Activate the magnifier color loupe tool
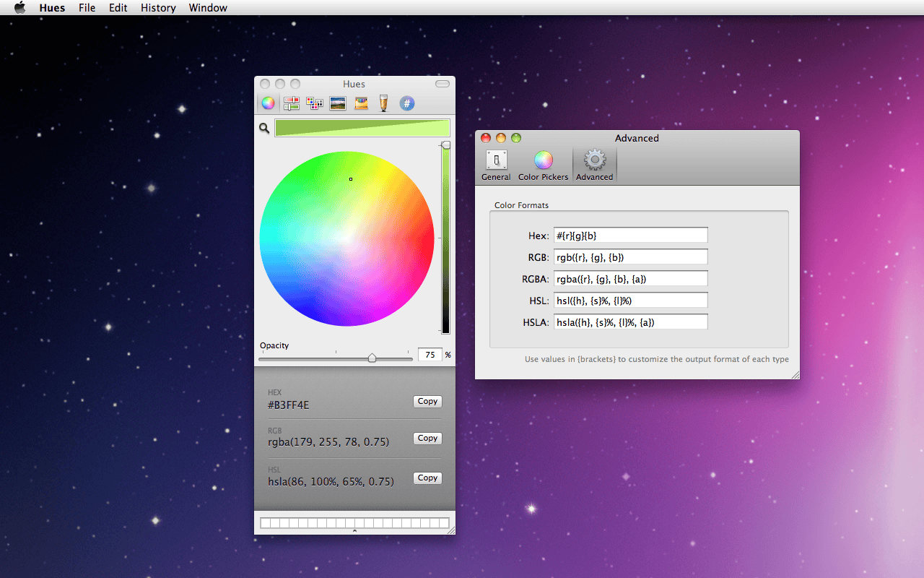 pyautogui.click(x=263, y=128)
